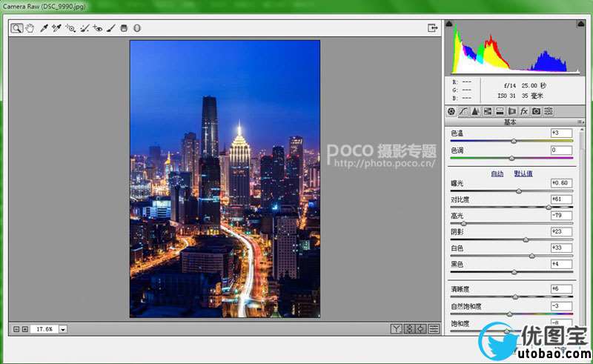The width and height of the screenshot is (593, 364).
Task: Toggle panel settings preview icon
Action: pyautogui.click(x=434, y=329)
